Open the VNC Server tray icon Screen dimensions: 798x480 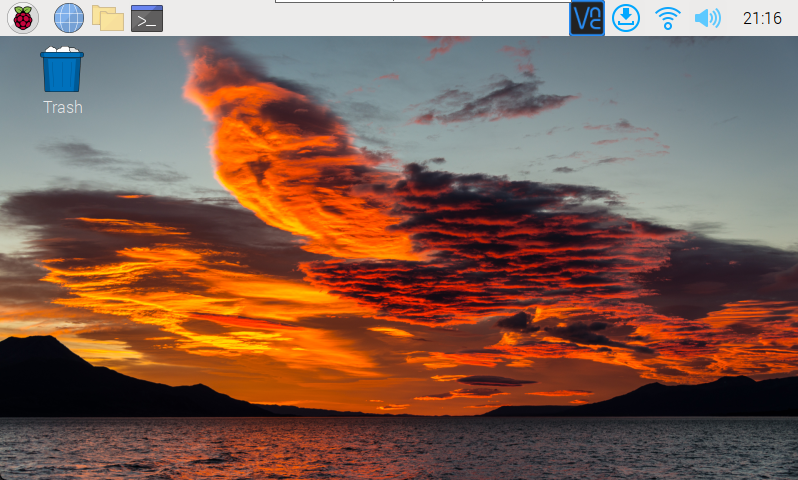click(587, 18)
